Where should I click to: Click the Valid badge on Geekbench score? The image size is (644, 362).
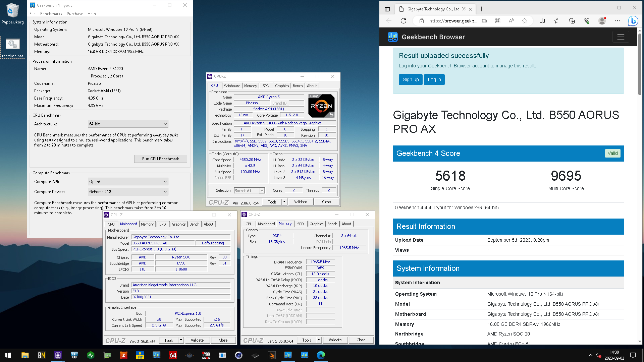612,153
